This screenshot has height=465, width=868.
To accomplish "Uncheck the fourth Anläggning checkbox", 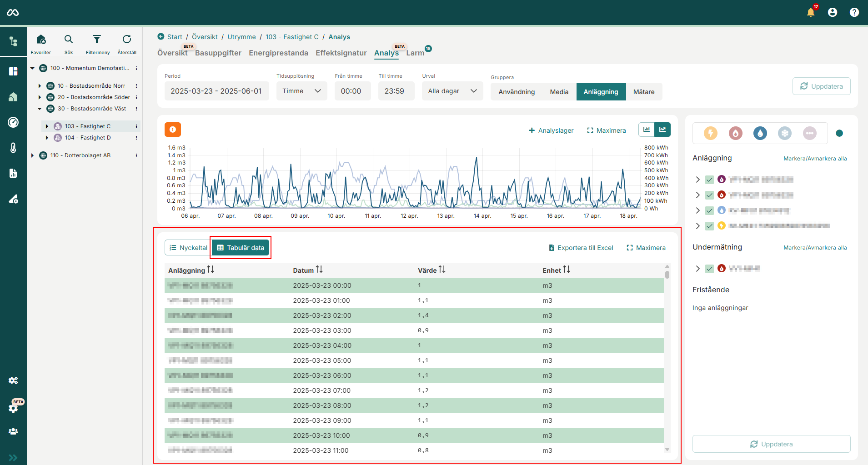I will (x=709, y=226).
